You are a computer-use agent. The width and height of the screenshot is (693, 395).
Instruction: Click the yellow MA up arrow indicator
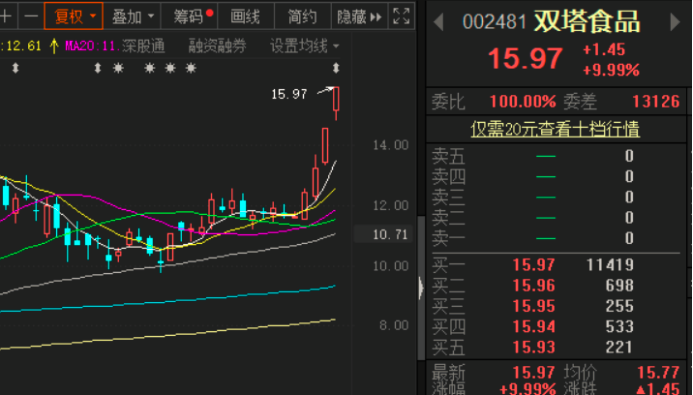pyautogui.click(x=54, y=46)
